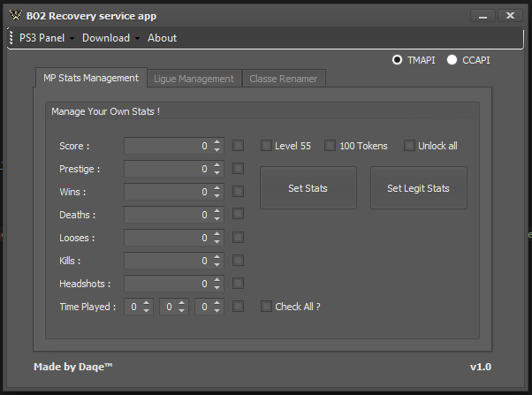The image size is (532, 395).
Task: Decrease Prestige with the down arrow
Action: [x=217, y=172]
